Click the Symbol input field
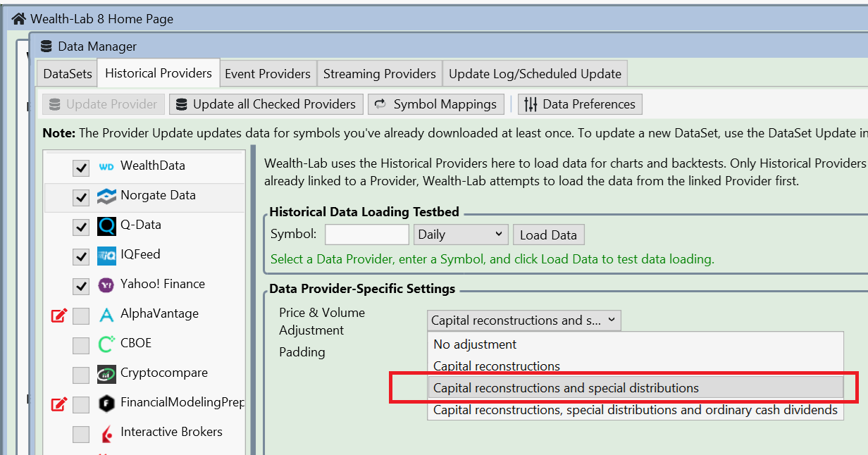 click(366, 235)
